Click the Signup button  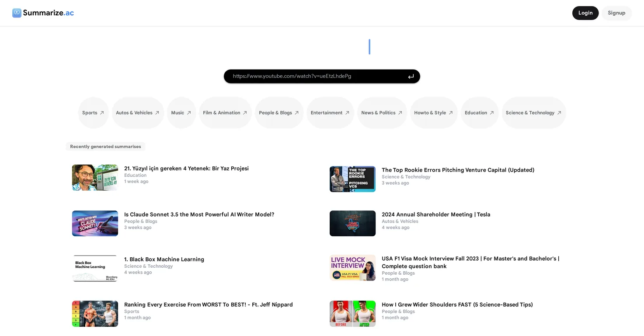click(616, 13)
